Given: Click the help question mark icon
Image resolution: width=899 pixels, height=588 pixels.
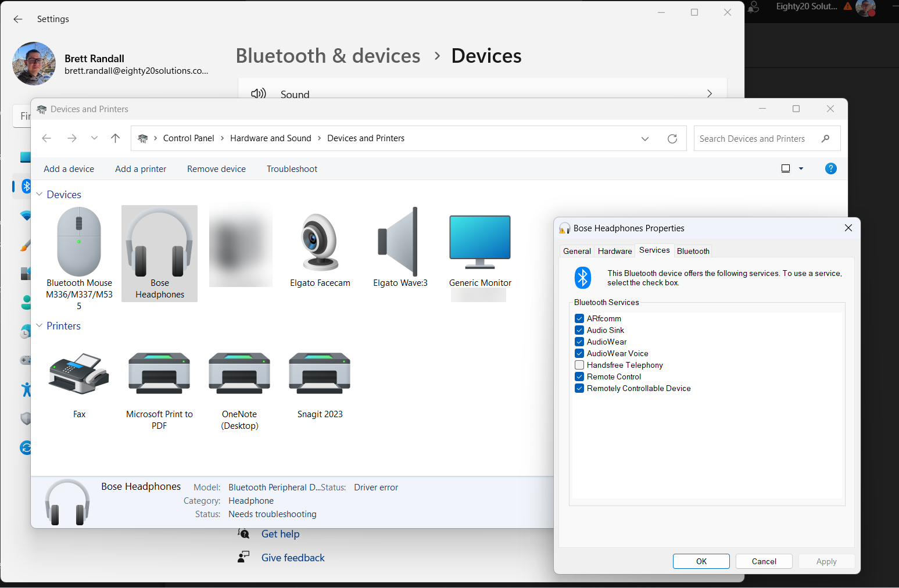Looking at the screenshot, I should click(831, 168).
